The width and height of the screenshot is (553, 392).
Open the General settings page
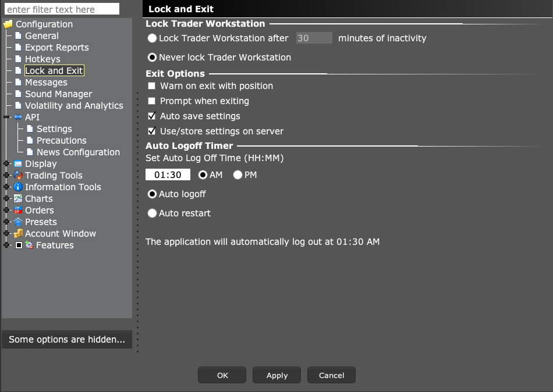point(41,35)
